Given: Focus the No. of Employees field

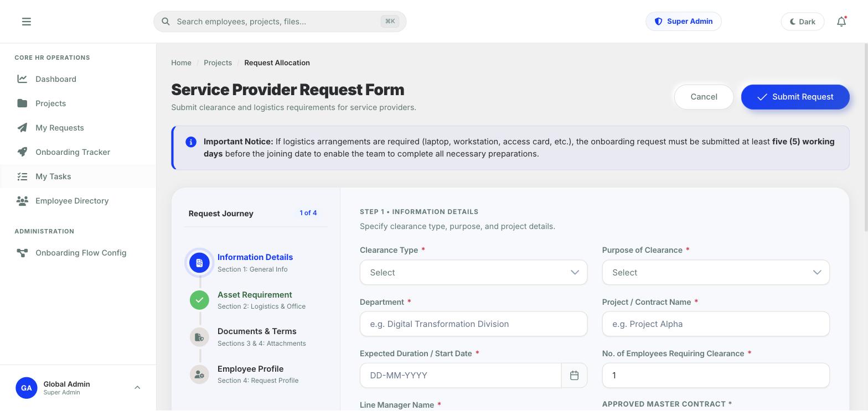Looking at the screenshot, I should point(716,376).
